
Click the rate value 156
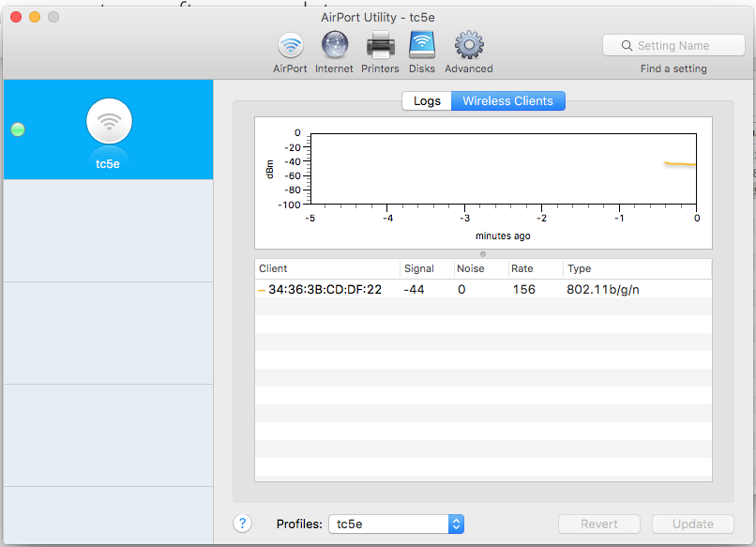coord(524,289)
